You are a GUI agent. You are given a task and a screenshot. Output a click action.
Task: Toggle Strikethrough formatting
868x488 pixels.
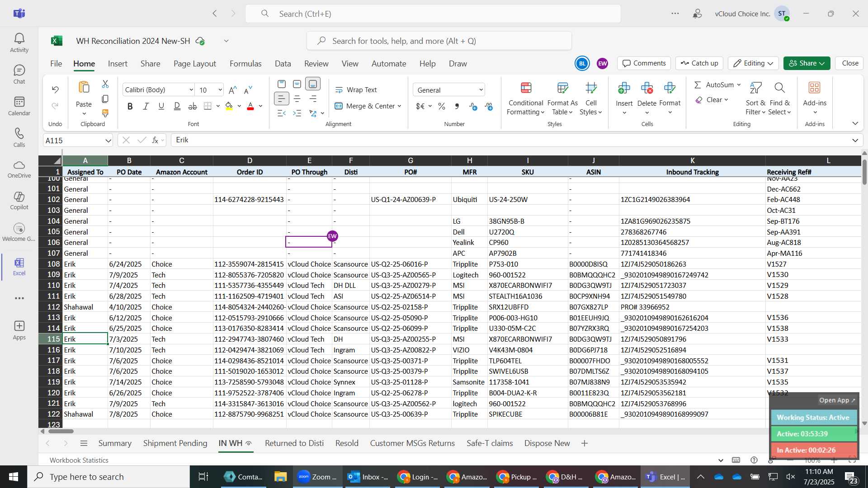point(193,106)
